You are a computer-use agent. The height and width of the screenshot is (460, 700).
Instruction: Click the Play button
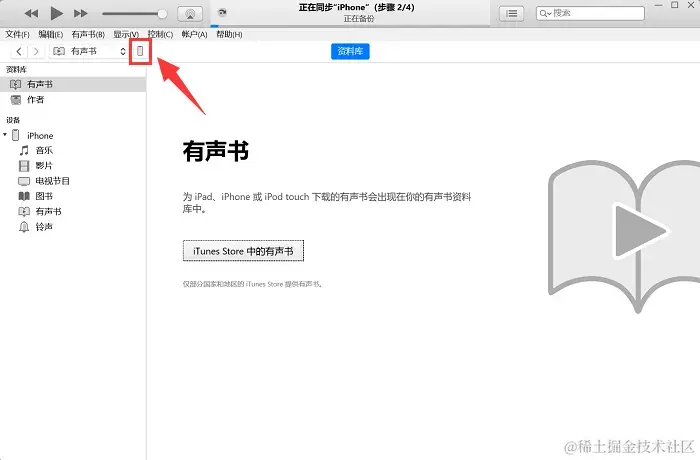tap(56, 13)
